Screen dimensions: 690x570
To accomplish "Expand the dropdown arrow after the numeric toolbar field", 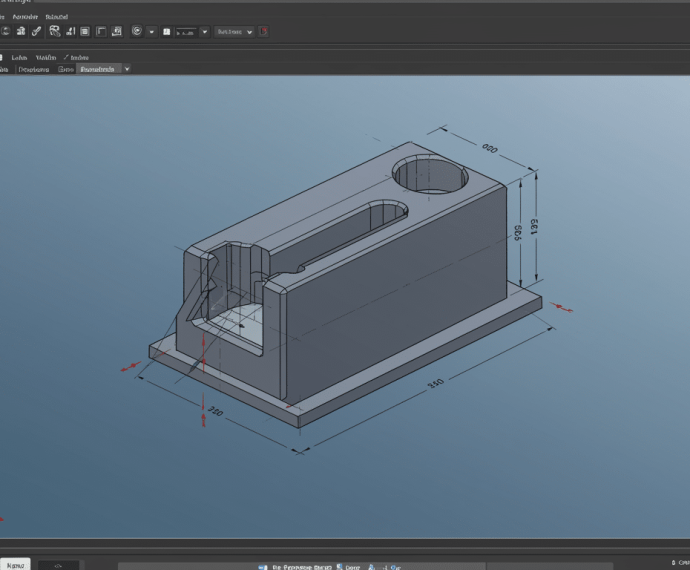I will pos(205,32).
